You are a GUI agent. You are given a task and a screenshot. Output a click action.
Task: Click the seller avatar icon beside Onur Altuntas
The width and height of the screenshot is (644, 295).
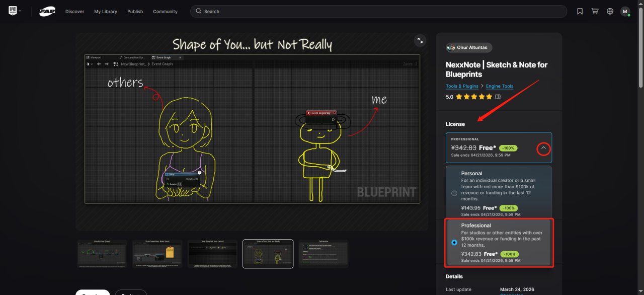click(451, 47)
